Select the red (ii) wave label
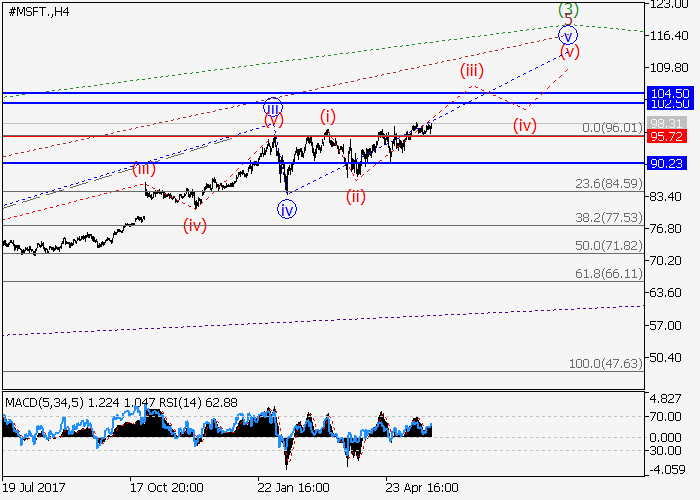 pyautogui.click(x=356, y=196)
